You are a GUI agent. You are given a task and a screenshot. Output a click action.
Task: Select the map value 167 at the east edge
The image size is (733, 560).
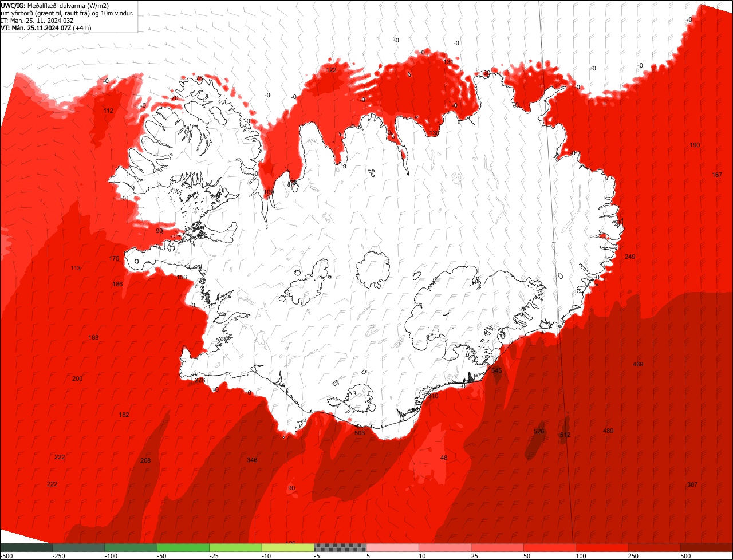coord(717,175)
